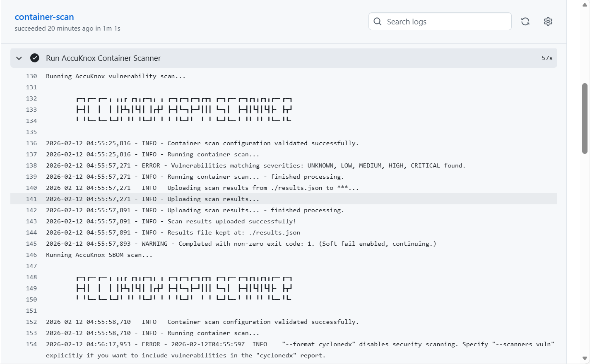Open the log settings gear menu

[x=548, y=22]
